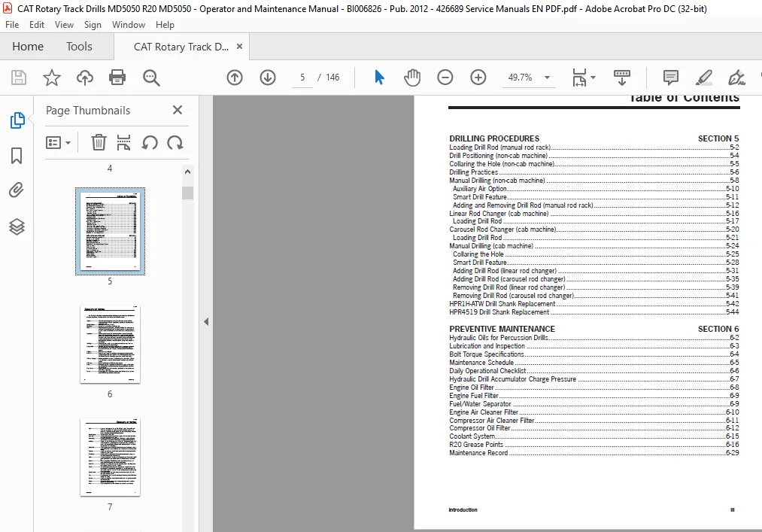Select page 5 thumbnail
Viewport: 762px width, 532px height.
click(110, 231)
